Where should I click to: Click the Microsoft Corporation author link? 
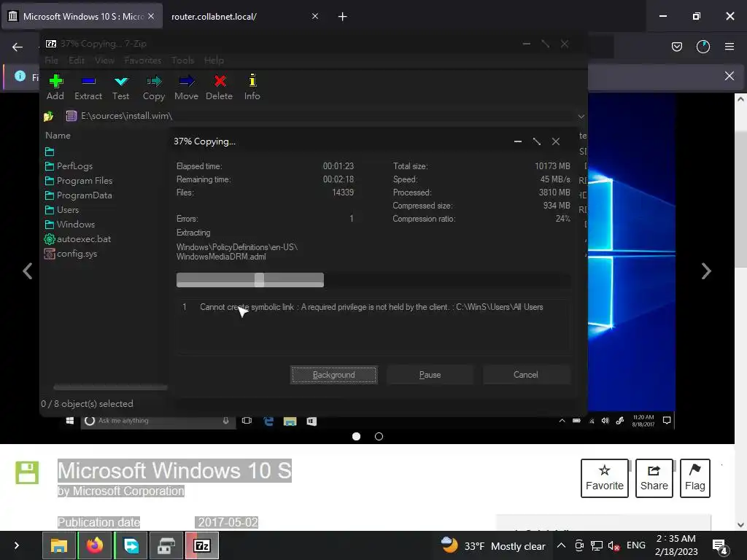click(127, 491)
